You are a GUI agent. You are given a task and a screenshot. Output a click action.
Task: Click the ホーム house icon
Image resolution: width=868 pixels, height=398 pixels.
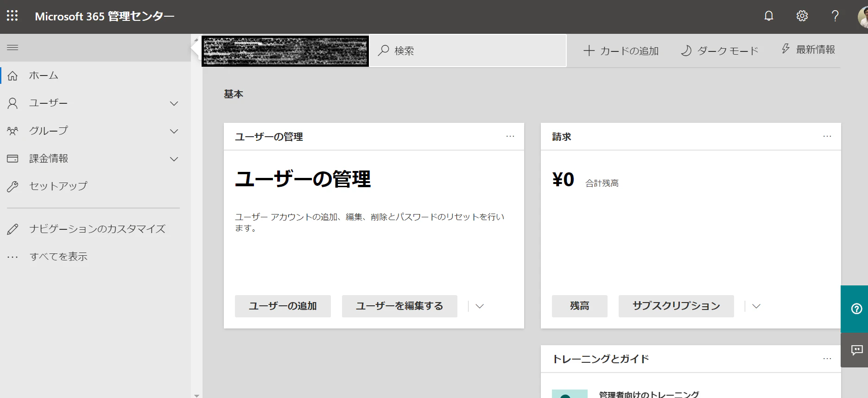[x=13, y=76]
